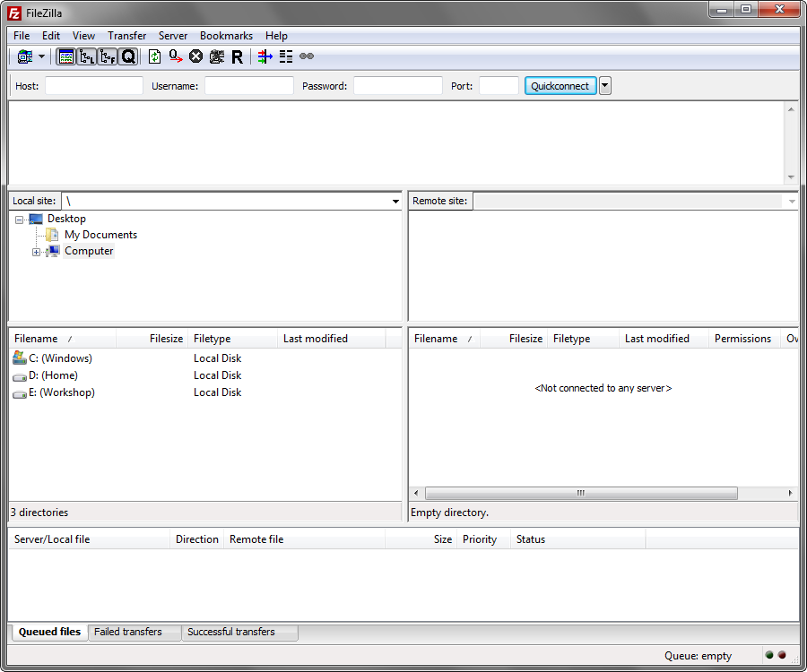Screen dimensions: 807x672
Task: Click the Computer icon in the tree
Action: 53,252
